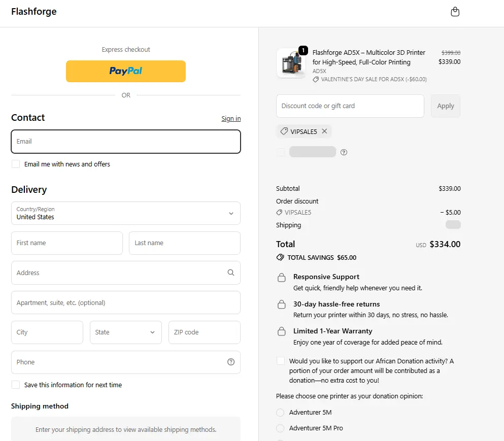Click the lock icon next to Responsive Support
504x441 pixels.
(x=281, y=278)
